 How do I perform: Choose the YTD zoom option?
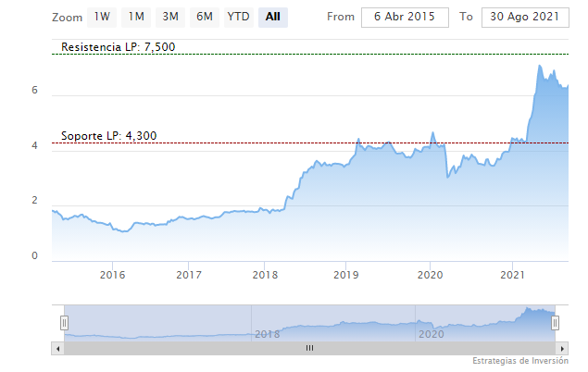238,17
